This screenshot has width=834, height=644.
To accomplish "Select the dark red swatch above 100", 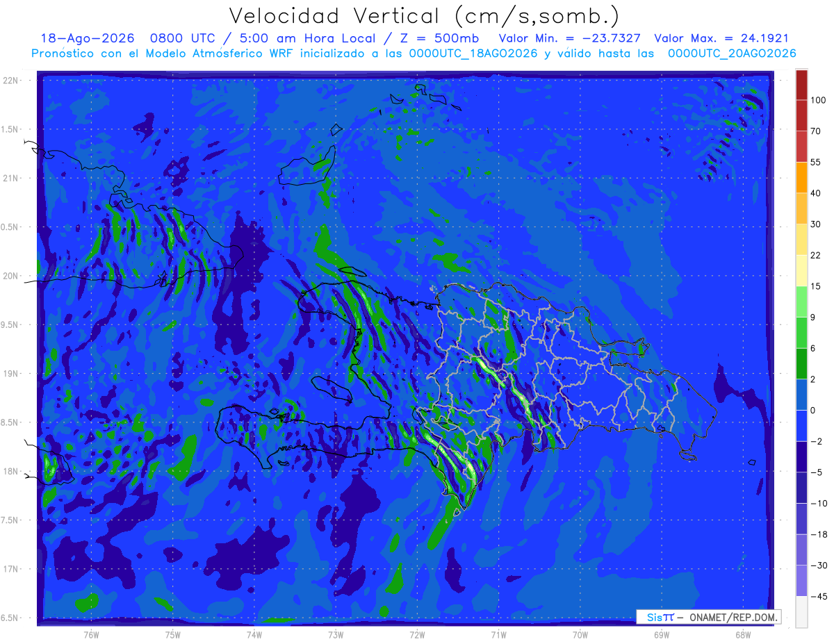I will click(x=801, y=85).
